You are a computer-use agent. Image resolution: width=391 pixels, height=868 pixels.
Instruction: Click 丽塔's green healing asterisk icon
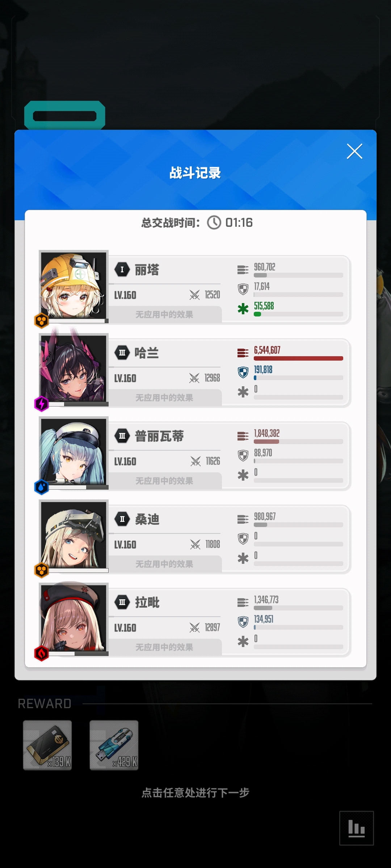click(x=243, y=309)
